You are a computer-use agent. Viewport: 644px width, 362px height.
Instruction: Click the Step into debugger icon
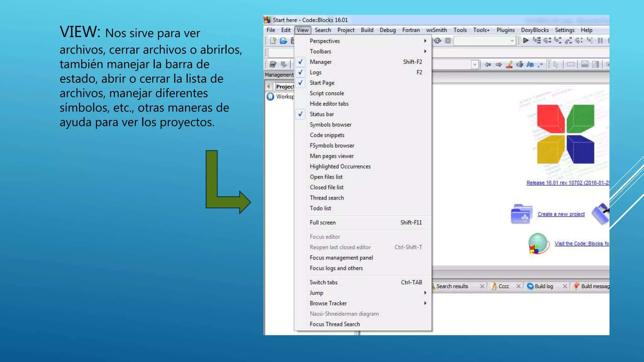click(558, 41)
